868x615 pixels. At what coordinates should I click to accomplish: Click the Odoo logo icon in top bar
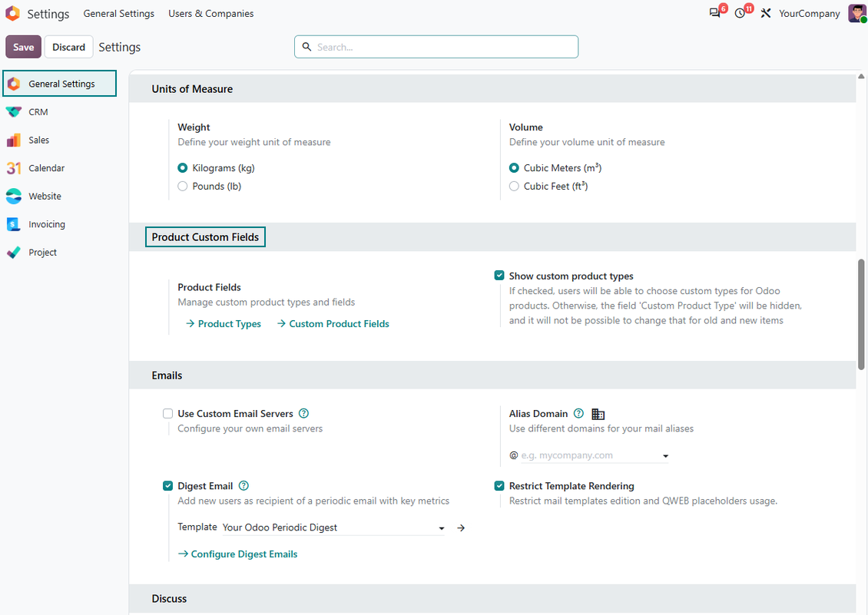pos(13,13)
